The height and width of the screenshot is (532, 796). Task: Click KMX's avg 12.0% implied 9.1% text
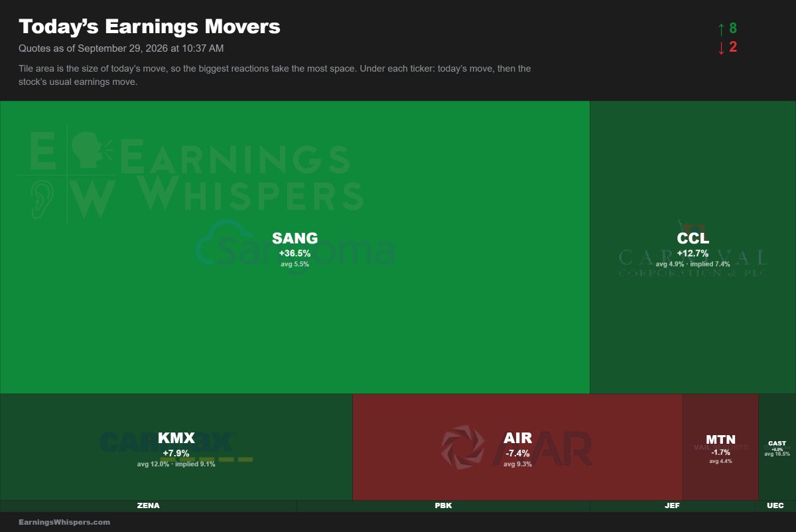(176, 464)
